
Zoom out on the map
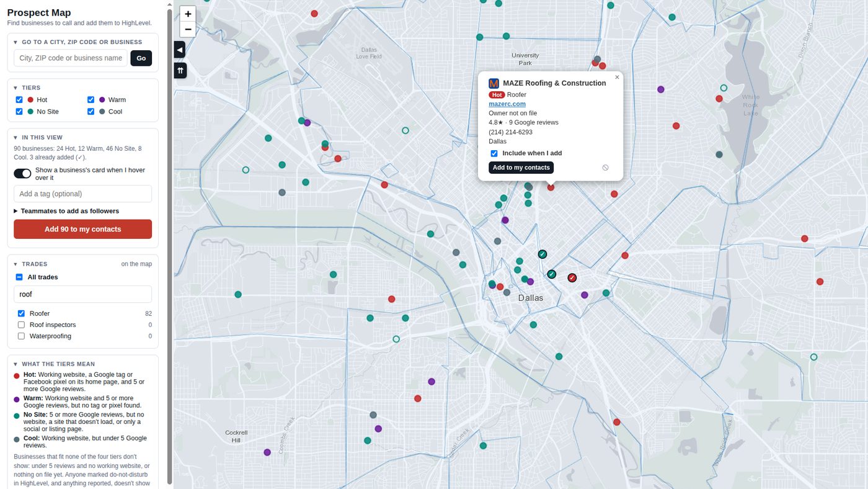(x=188, y=29)
